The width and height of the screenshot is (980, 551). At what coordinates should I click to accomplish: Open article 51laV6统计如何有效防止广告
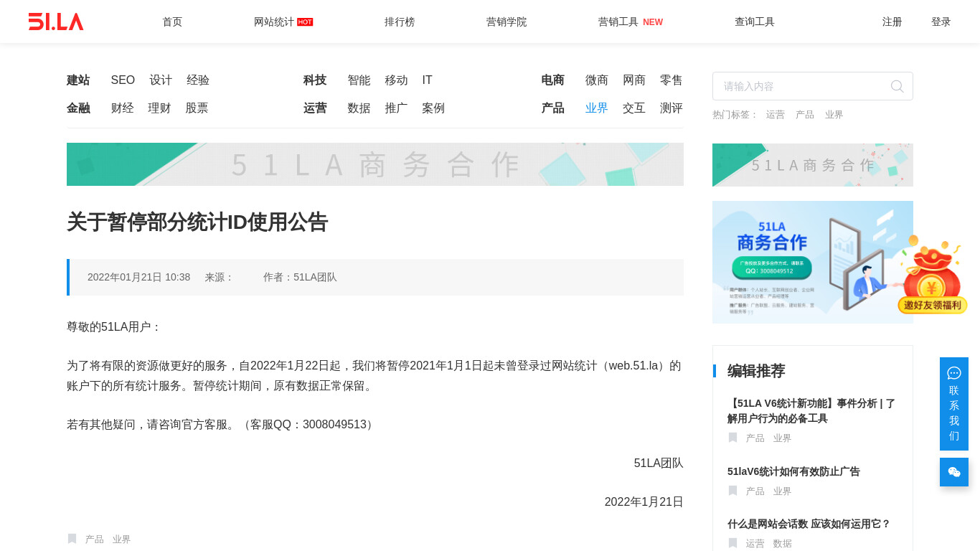pyautogui.click(x=793, y=471)
